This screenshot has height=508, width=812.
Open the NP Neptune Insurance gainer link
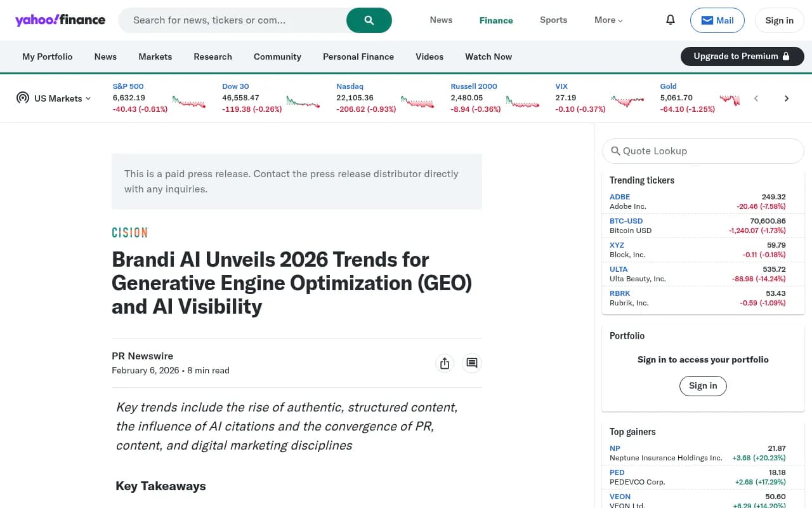point(615,448)
